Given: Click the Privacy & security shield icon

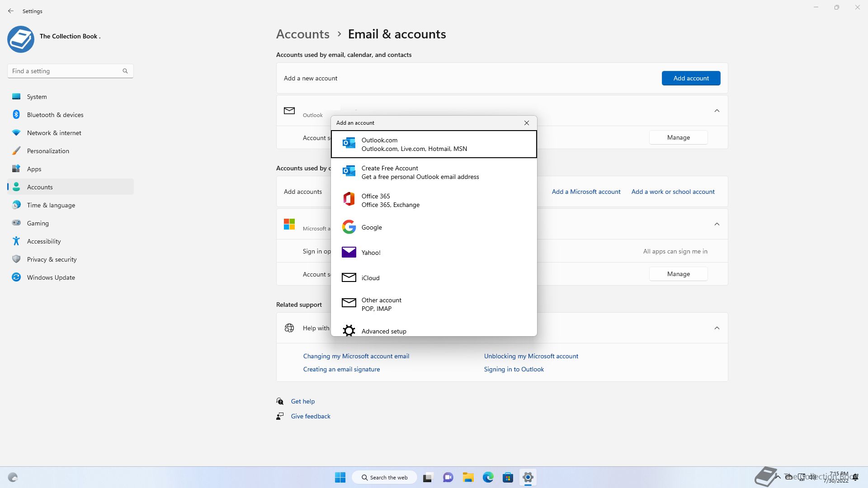Looking at the screenshot, I should pyautogui.click(x=16, y=259).
